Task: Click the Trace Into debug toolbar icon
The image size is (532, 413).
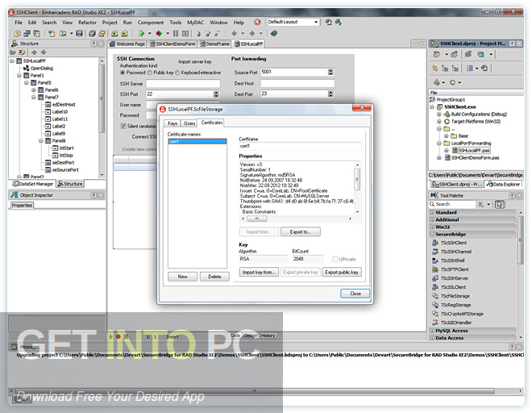Action: [x=198, y=33]
